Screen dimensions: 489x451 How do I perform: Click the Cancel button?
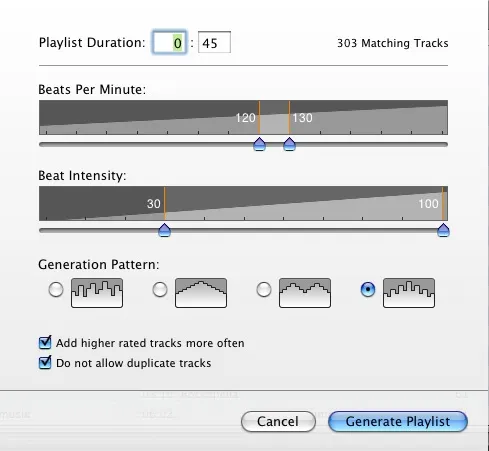click(278, 421)
